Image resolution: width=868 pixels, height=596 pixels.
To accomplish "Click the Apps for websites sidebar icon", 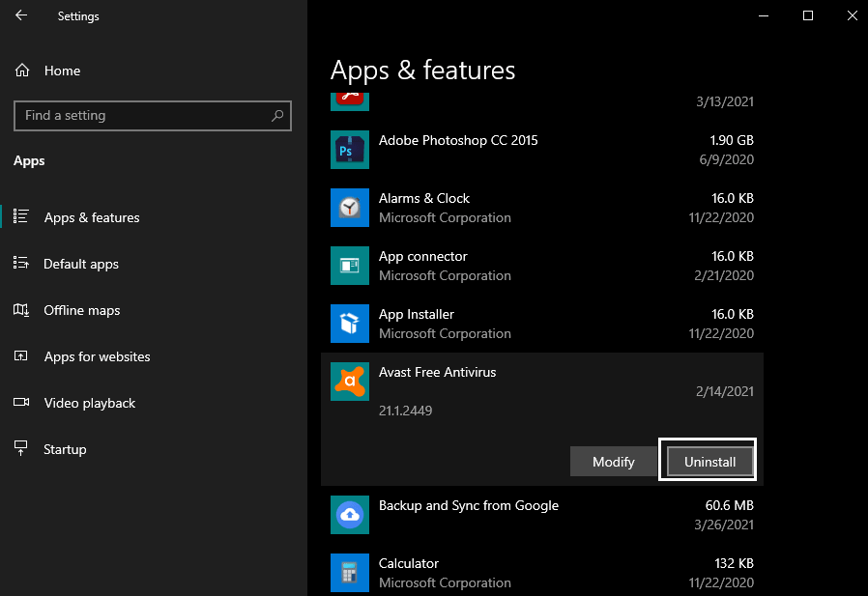I will pos(20,355).
